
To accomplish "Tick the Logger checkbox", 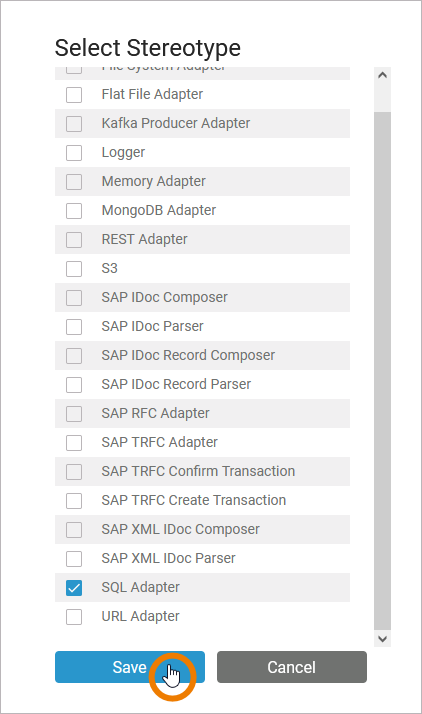I will click(x=74, y=153).
